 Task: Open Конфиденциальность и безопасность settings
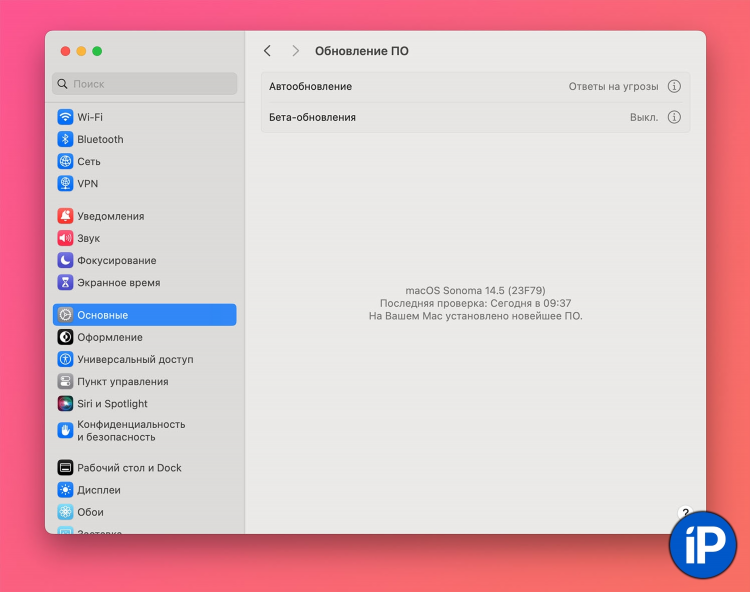pyautogui.click(x=144, y=431)
